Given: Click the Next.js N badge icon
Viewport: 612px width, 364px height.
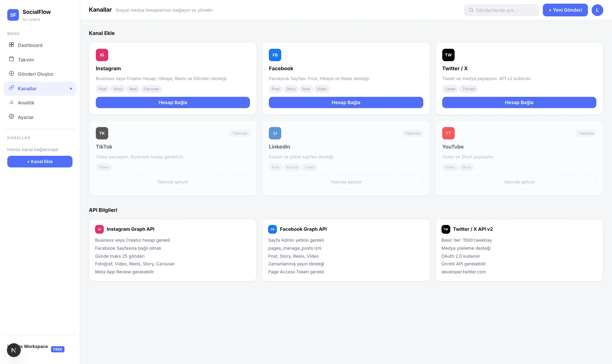Looking at the screenshot, I should [14, 350].
